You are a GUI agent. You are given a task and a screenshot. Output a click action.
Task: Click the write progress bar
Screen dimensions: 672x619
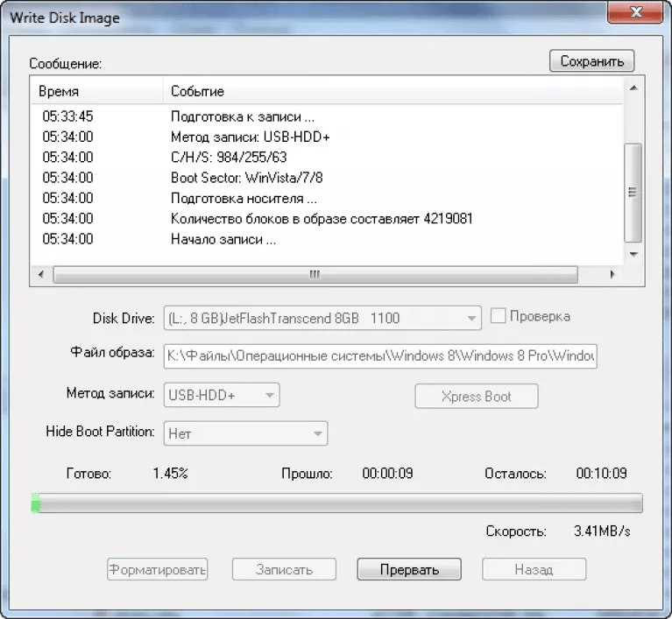coord(336,503)
